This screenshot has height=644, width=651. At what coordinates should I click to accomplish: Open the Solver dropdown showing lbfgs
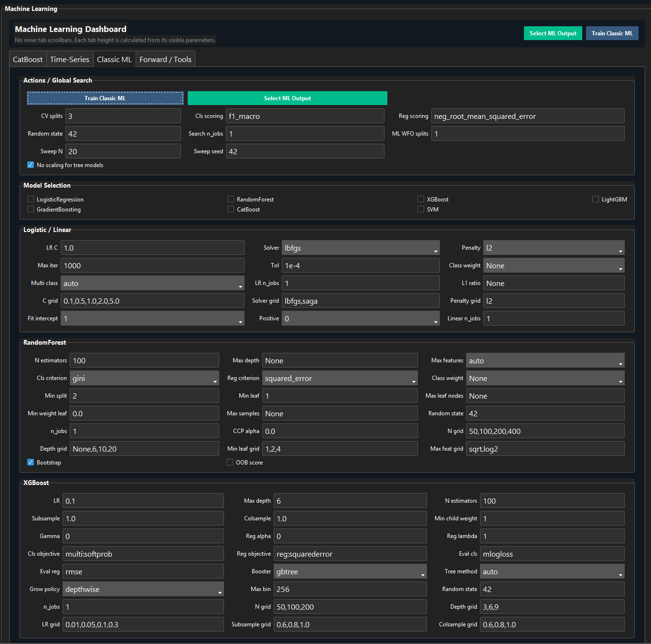[361, 248]
